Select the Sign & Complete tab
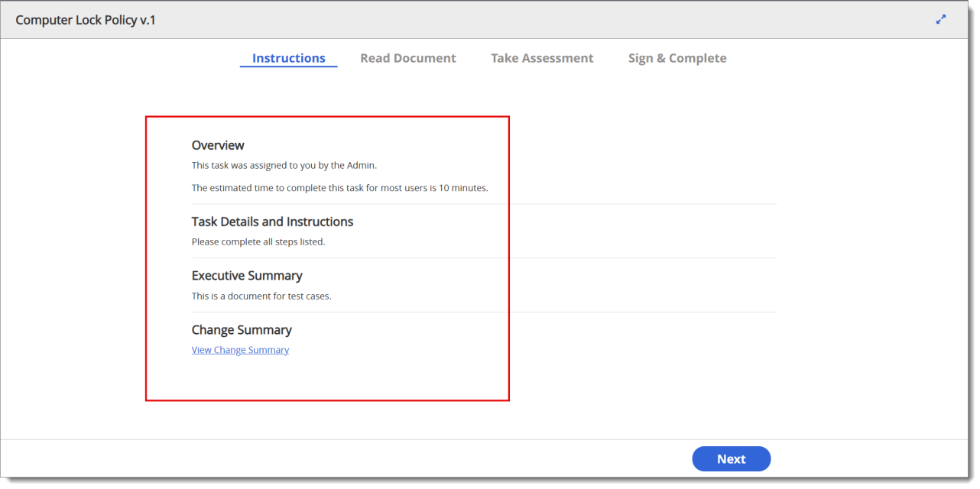The image size is (980, 489). 677,58
